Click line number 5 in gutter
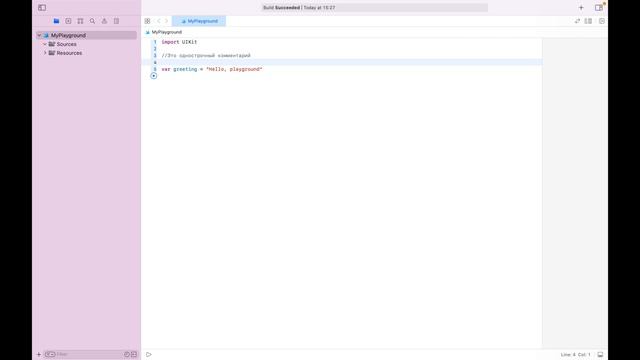The height and width of the screenshot is (360, 640). (155, 69)
